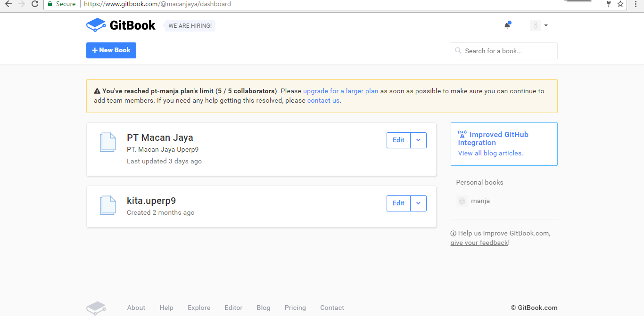Open the Explore footer link
The width and height of the screenshot is (644, 316).
pos(199,308)
